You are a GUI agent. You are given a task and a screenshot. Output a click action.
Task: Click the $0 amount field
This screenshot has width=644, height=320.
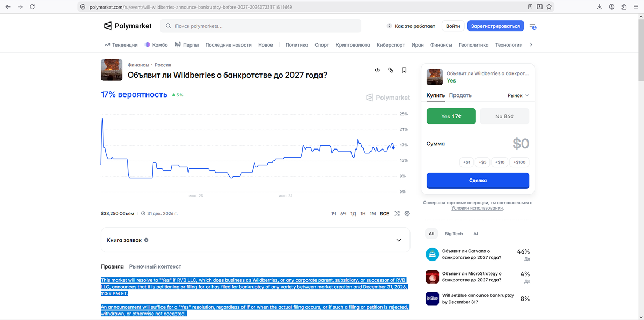click(x=521, y=144)
